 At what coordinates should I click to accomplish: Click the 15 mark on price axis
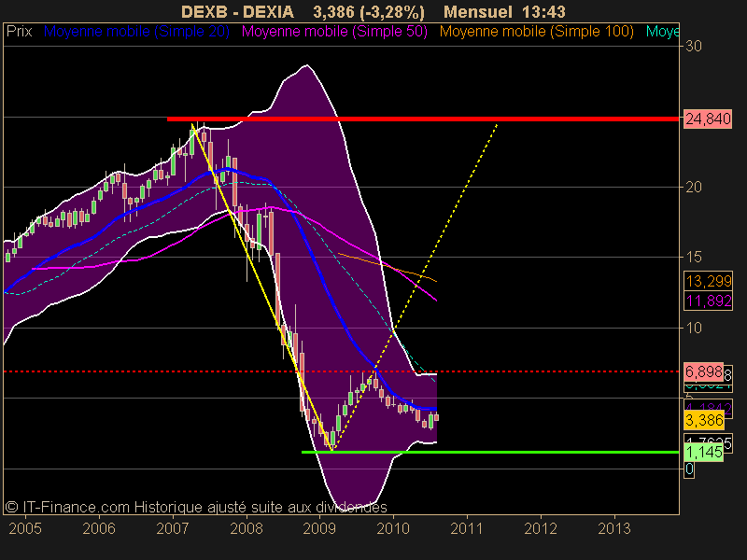click(x=694, y=258)
